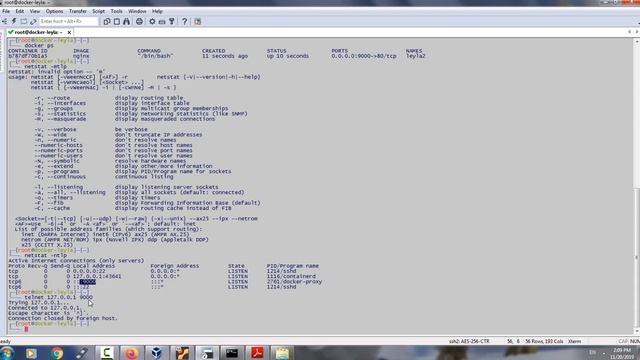Open the Session Manager toolbar icon
Image resolution: width=640 pixels, height=360 pixels.
4,21
